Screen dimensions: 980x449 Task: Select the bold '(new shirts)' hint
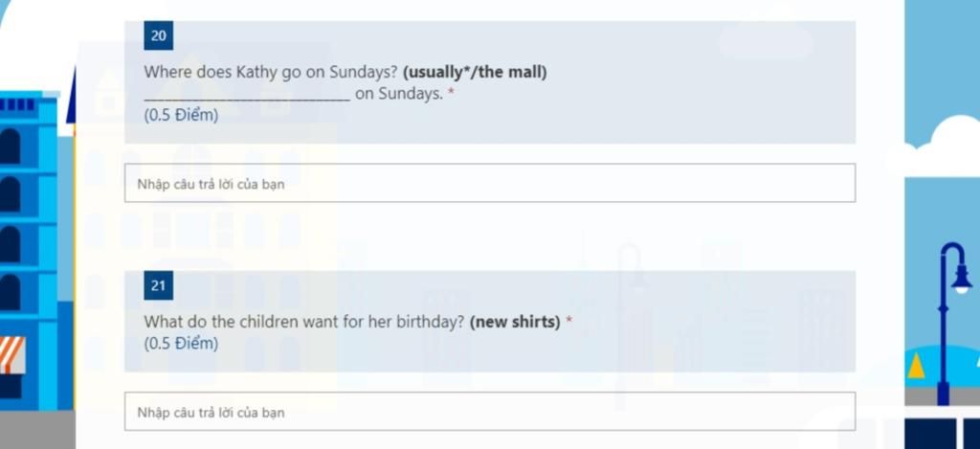click(x=515, y=323)
